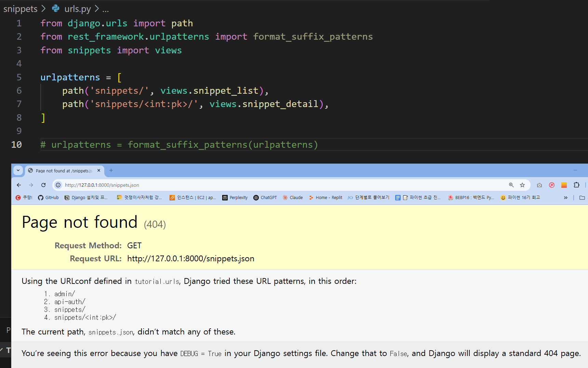Open the ChatGPT bookmark

[x=265, y=198]
